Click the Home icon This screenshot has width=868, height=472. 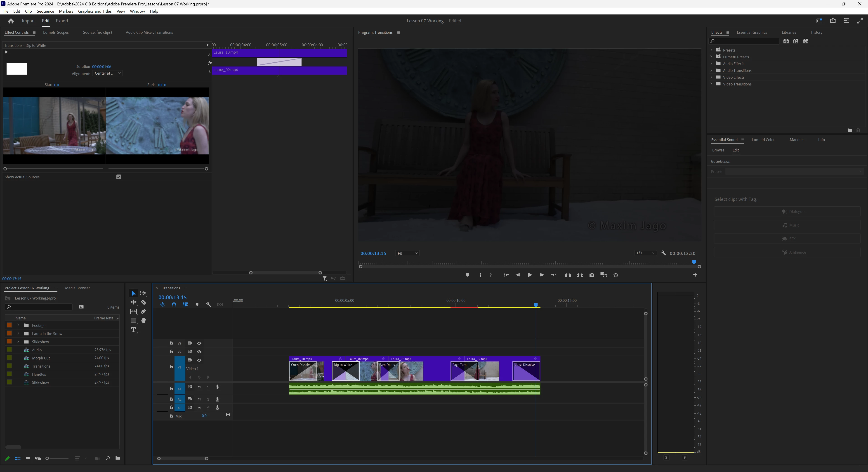coord(11,21)
